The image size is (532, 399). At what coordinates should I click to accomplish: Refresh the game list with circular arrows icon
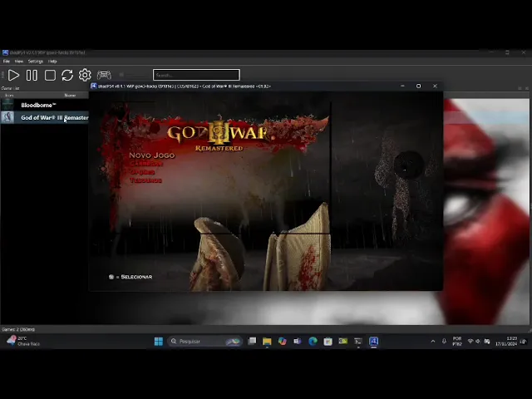click(67, 75)
